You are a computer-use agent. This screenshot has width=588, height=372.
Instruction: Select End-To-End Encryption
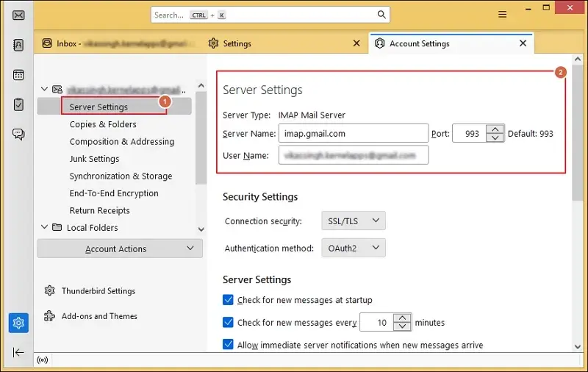(114, 193)
